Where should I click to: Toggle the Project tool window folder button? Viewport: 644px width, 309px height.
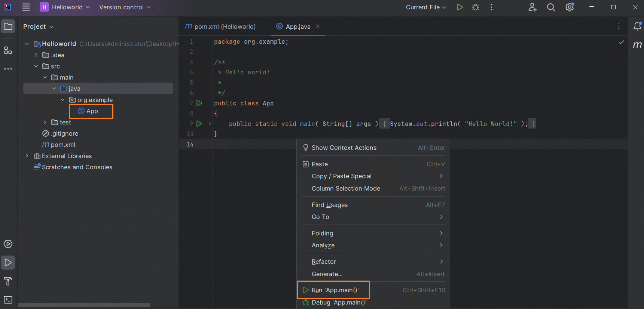click(x=8, y=26)
